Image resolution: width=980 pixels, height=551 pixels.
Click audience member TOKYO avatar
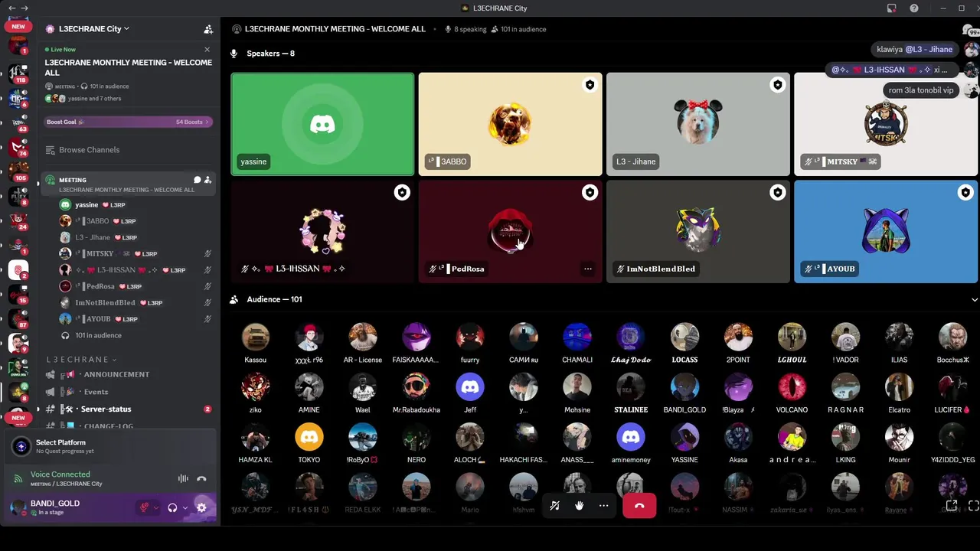(309, 437)
